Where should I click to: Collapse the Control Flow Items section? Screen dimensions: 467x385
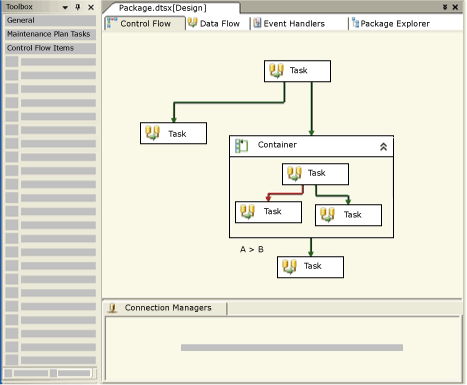tap(51, 48)
